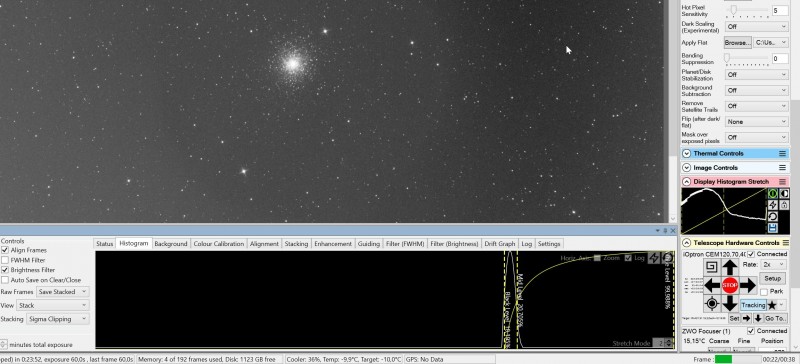This screenshot has height=364, width=800.
Task: Enable the FWHM Filter checkbox
Action: click(5, 260)
